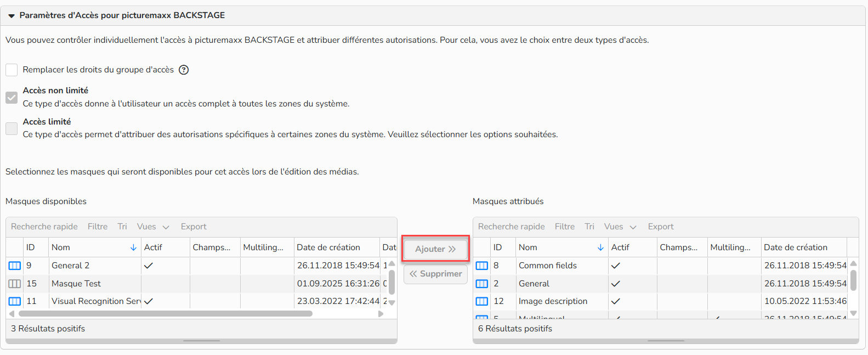This screenshot has height=355, width=868.
Task: Click the row icon for Masque Test
Action: pyautogui.click(x=15, y=284)
